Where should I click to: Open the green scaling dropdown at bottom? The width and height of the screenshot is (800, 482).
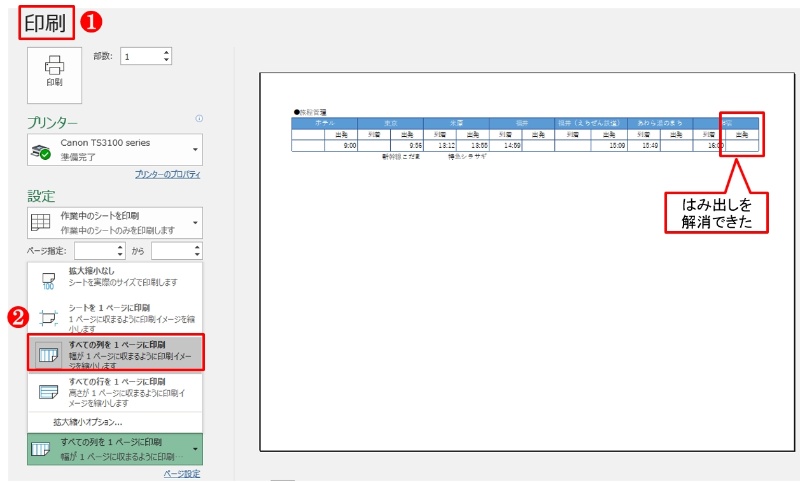coord(195,447)
